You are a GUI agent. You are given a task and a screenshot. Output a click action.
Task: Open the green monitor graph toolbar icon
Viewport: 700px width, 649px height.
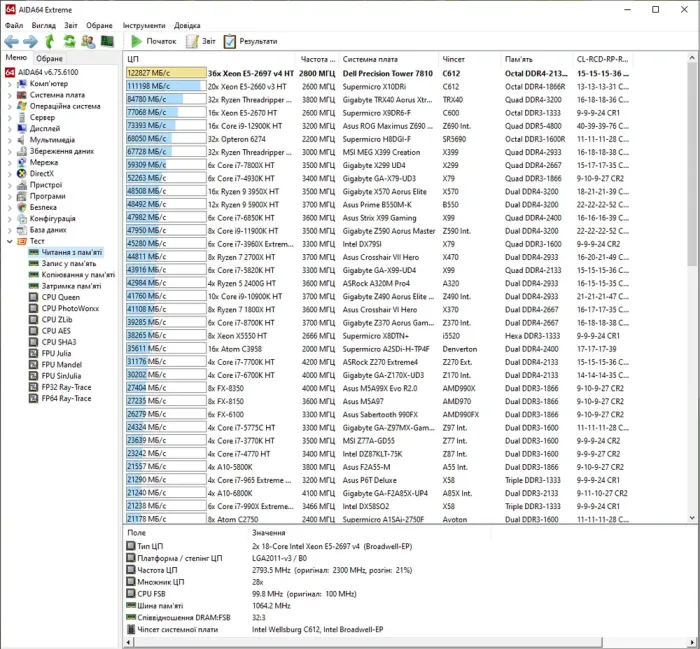tap(107, 41)
